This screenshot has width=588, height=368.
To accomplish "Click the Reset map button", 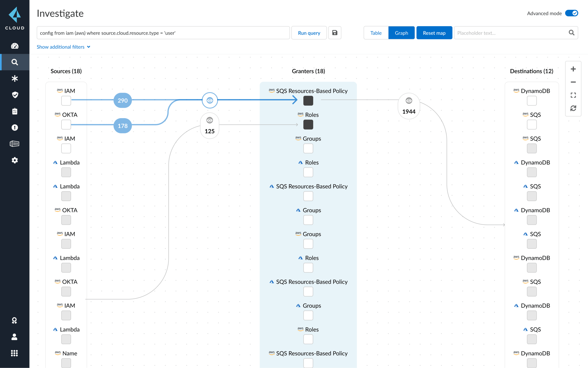I will coord(434,33).
